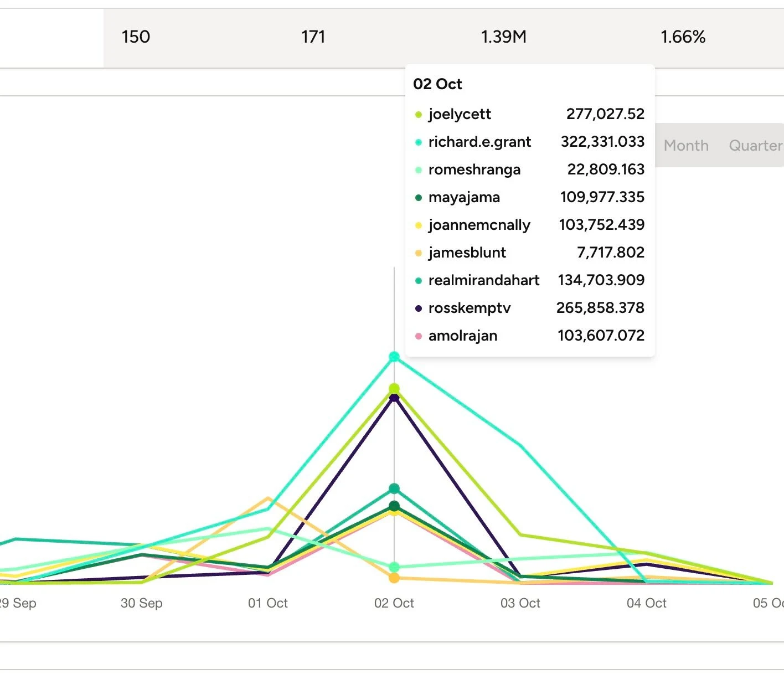Screen dimensions: 784x679
Task: Click joelycett row in tooltip
Action: [x=530, y=114]
